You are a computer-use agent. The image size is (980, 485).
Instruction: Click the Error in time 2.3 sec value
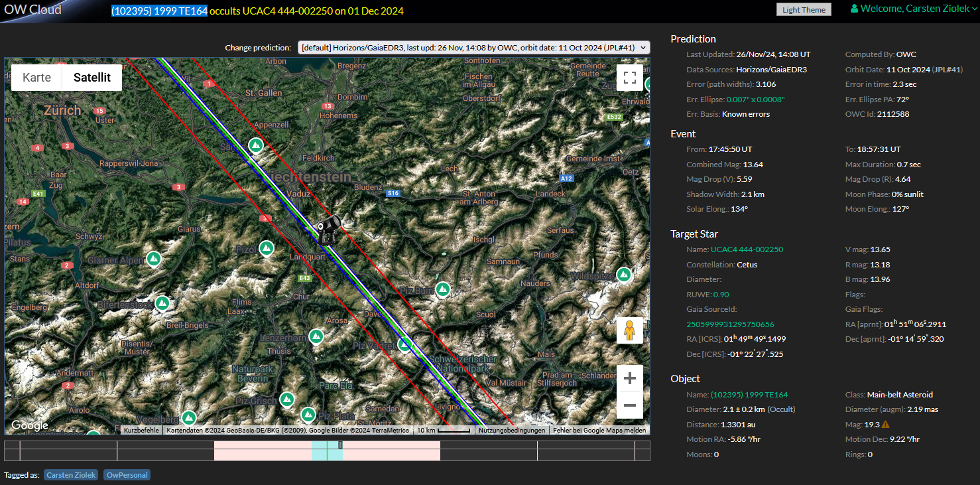point(904,84)
